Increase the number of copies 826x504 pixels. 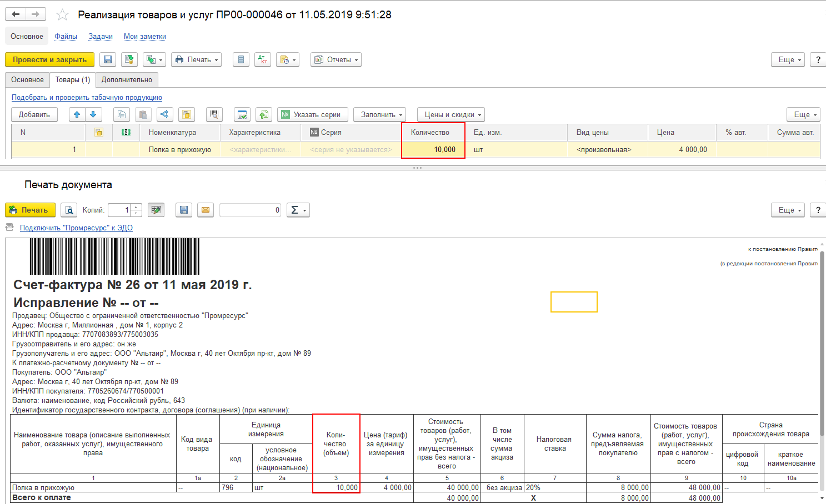[137, 206]
